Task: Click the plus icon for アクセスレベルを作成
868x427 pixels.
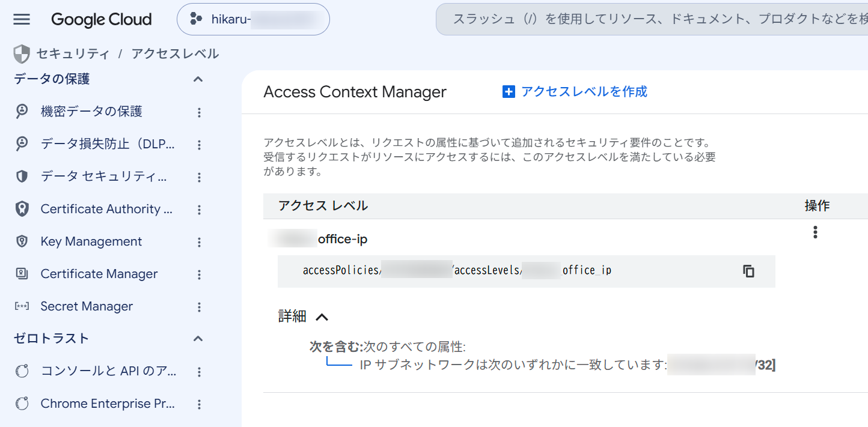Action: point(509,92)
